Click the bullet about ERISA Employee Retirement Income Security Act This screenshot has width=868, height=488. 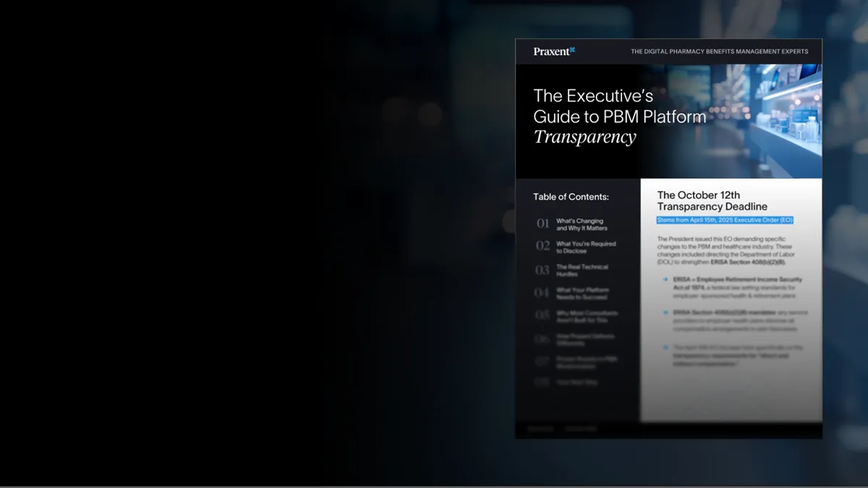point(732,288)
